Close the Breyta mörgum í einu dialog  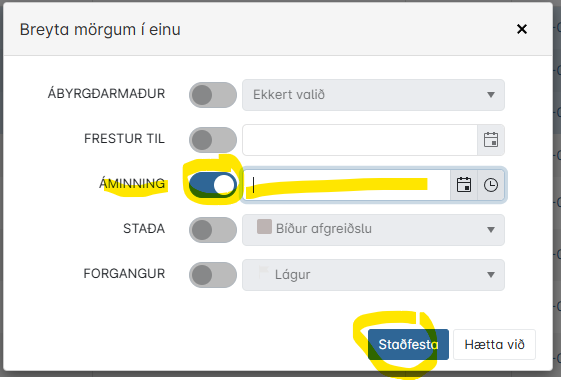pyautogui.click(x=522, y=29)
